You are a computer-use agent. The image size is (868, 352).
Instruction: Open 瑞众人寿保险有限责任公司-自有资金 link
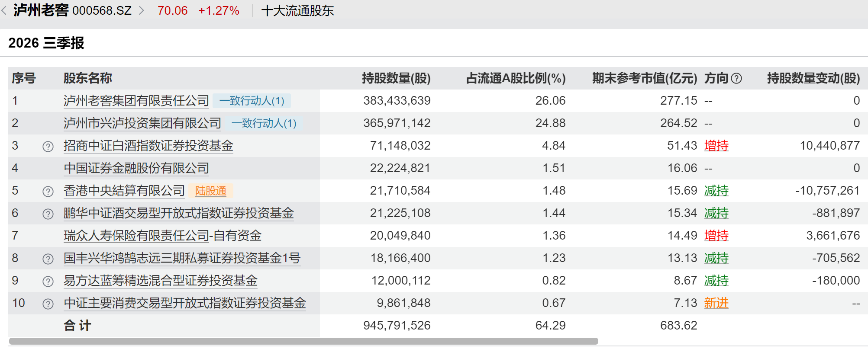click(163, 236)
